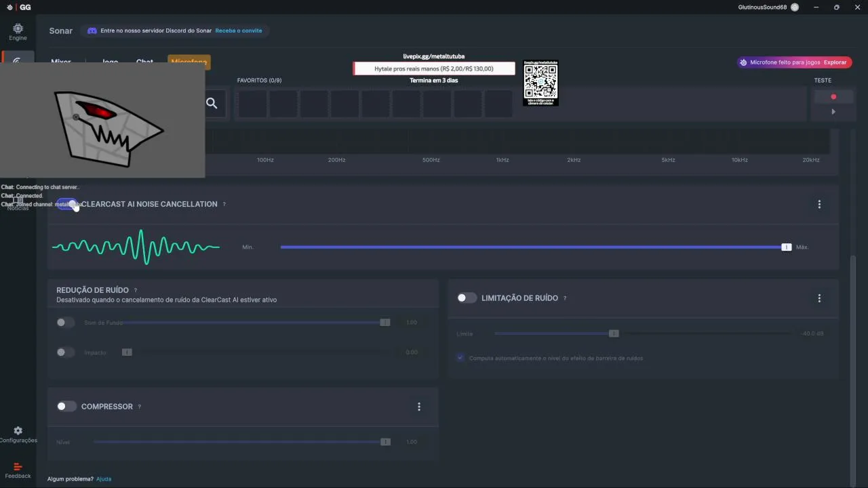Adjust Compressor Nível slider
Viewport: 868px width, 488px height.
click(242, 442)
